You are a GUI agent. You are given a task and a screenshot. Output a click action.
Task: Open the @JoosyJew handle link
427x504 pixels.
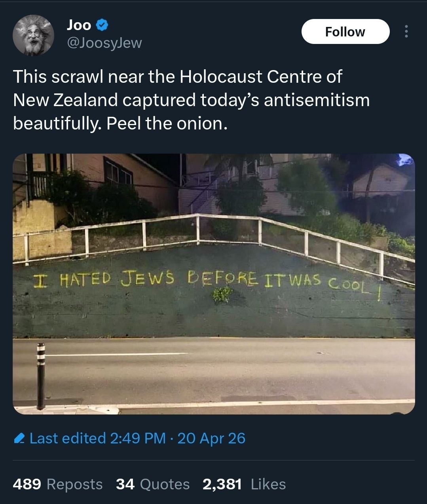click(104, 43)
